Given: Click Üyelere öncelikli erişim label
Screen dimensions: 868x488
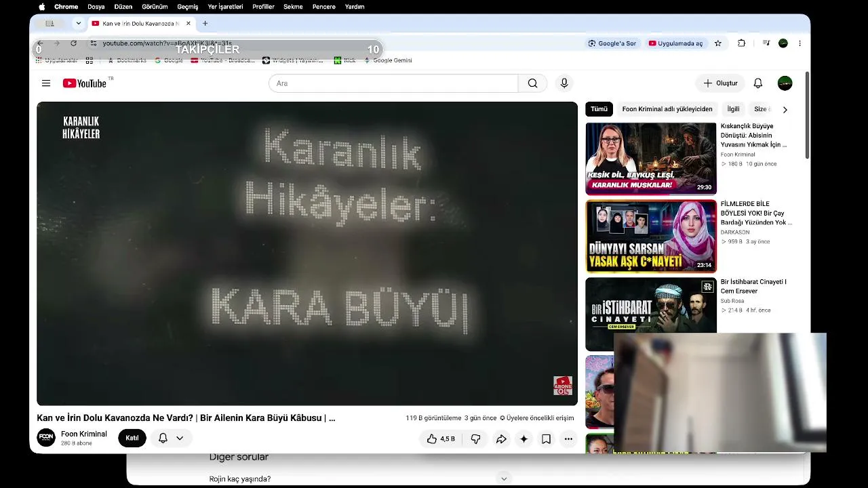Looking at the screenshot, I should click(x=537, y=418).
